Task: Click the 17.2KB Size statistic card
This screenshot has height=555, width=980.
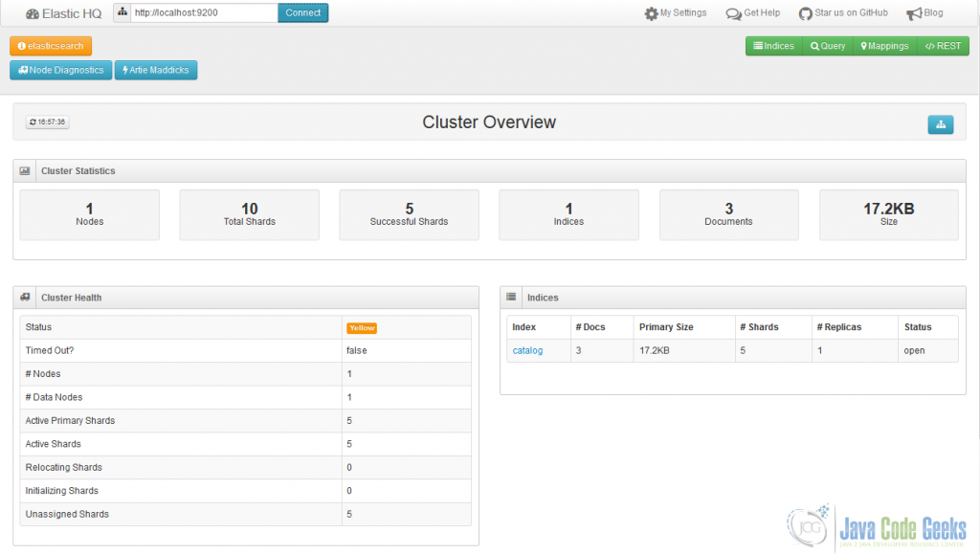Action: click(889, 214)
